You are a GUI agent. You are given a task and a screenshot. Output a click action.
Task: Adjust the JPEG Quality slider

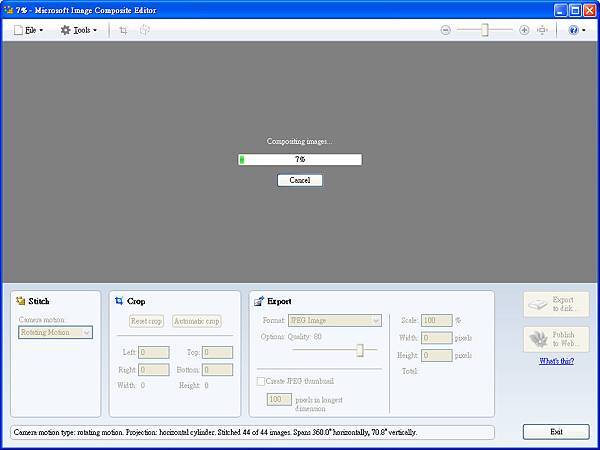coord(360,350)
